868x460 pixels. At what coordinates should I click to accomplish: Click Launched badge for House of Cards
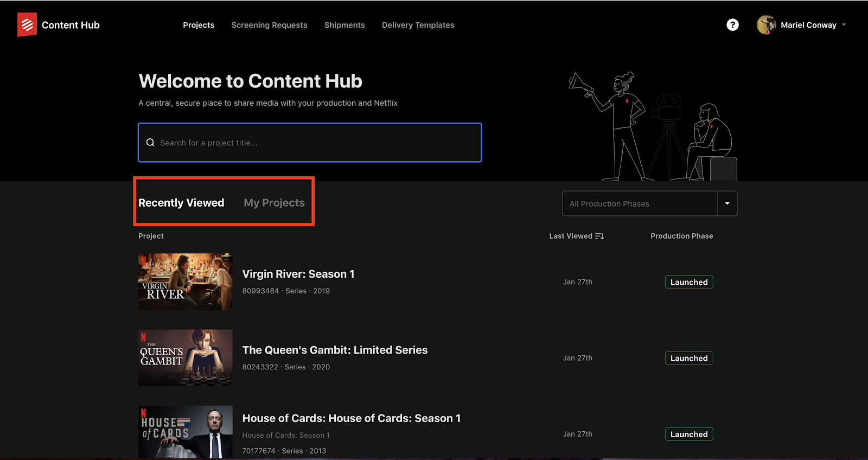pyautogui.click(x=689, y=434)
